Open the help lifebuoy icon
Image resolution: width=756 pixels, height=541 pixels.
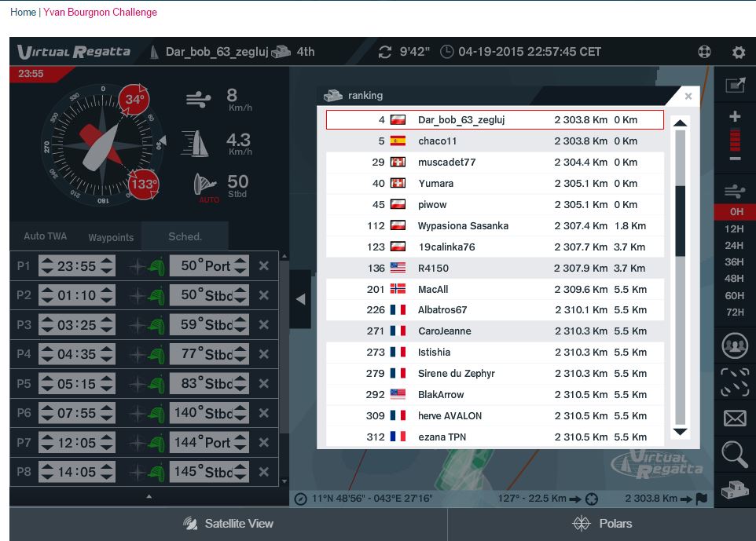704,52
